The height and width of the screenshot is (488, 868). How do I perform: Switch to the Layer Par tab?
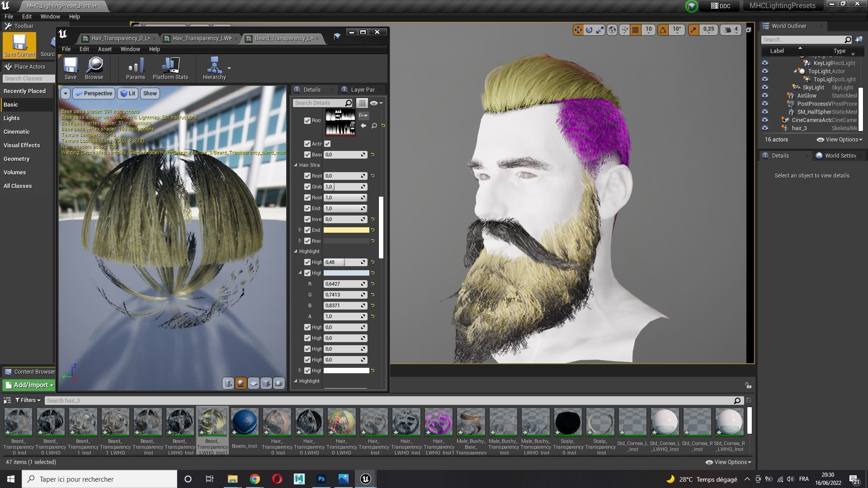[x=363, y=90]
